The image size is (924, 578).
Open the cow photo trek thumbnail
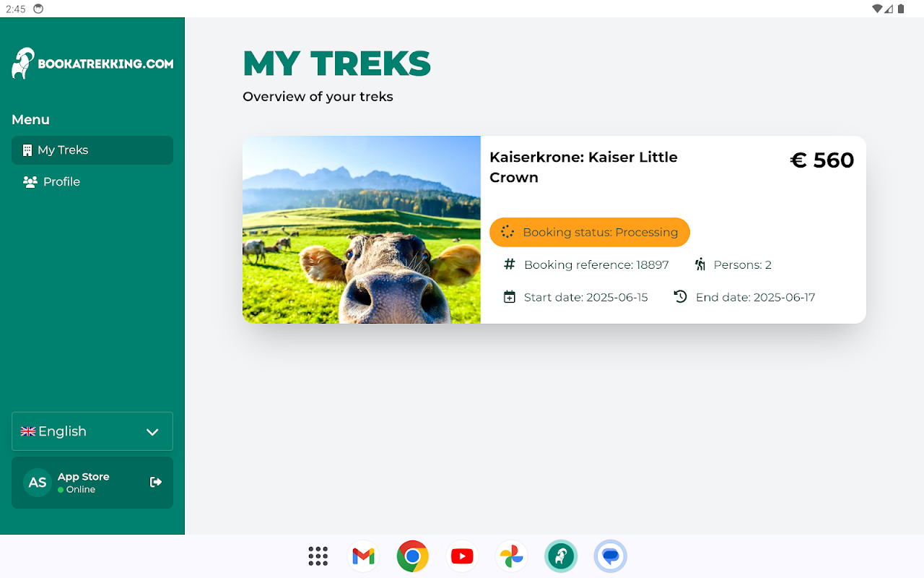click(x=362, y=230)
